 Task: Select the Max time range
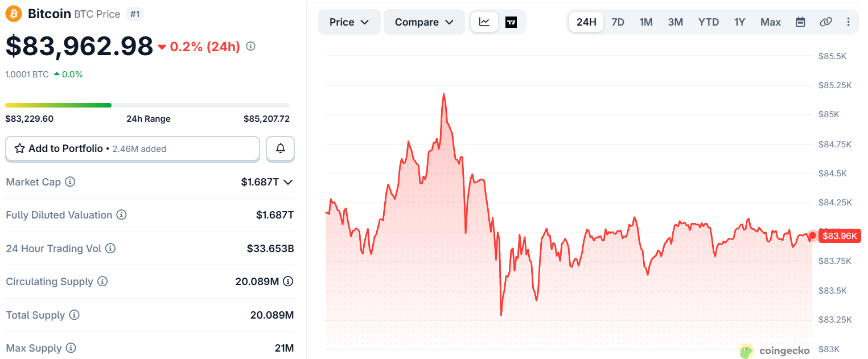pos(771,22)
